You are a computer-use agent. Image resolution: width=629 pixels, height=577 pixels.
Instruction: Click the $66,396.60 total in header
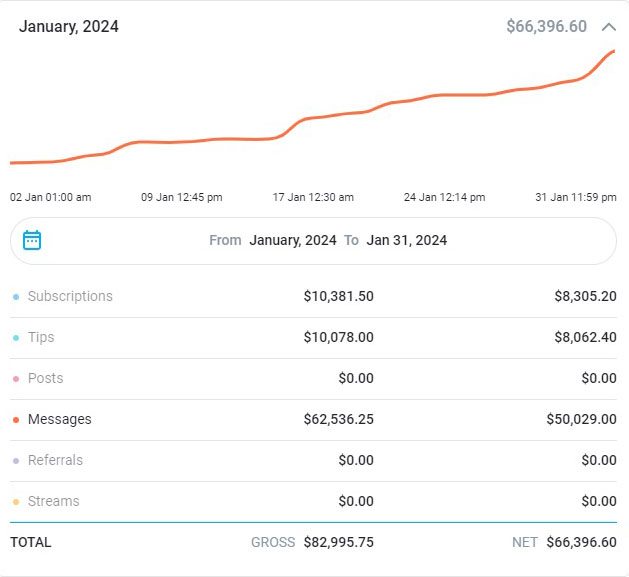pyautogui.click(x=546, y=26)
